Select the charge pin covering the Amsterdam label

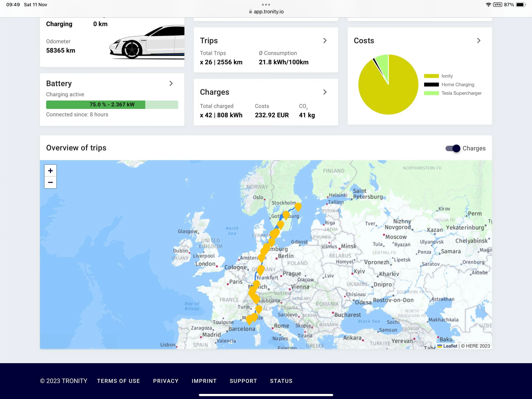tap(262, 258)
